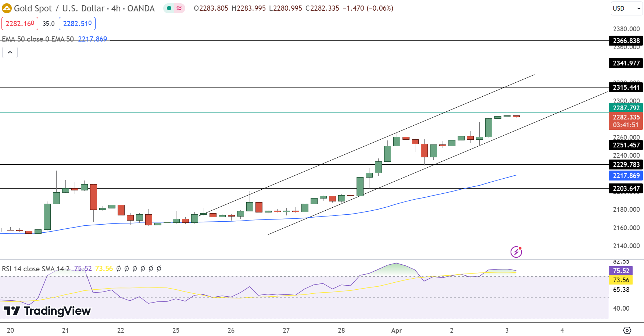Click the yellow RSI SMA 73.56 axis label

pos(621,280)
